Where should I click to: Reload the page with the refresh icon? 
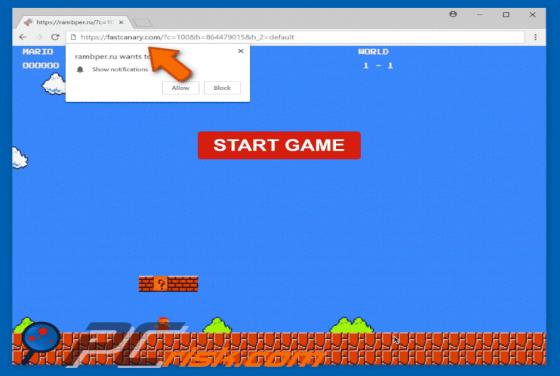coord(55,37)
